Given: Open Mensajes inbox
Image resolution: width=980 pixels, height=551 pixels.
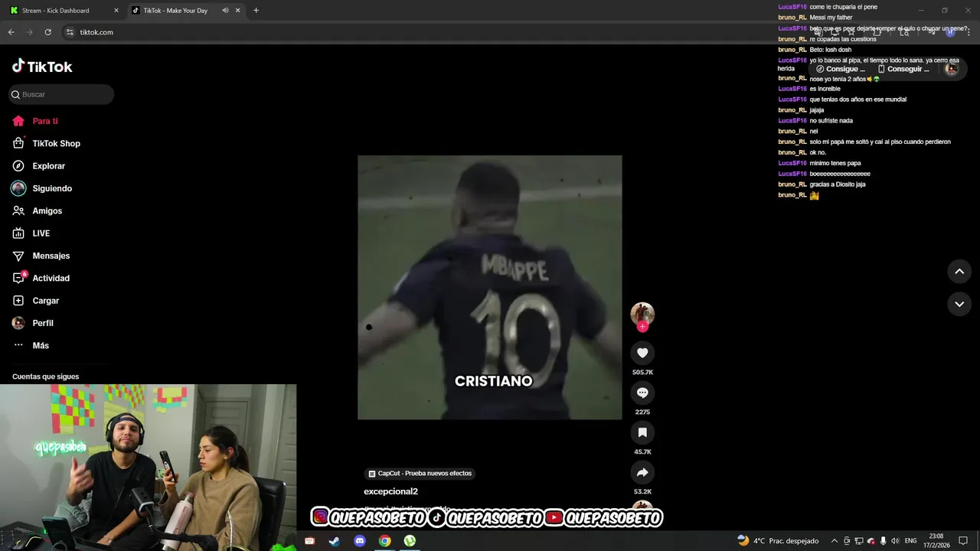Looking at the screenshot, I should (x=41, y=256).
